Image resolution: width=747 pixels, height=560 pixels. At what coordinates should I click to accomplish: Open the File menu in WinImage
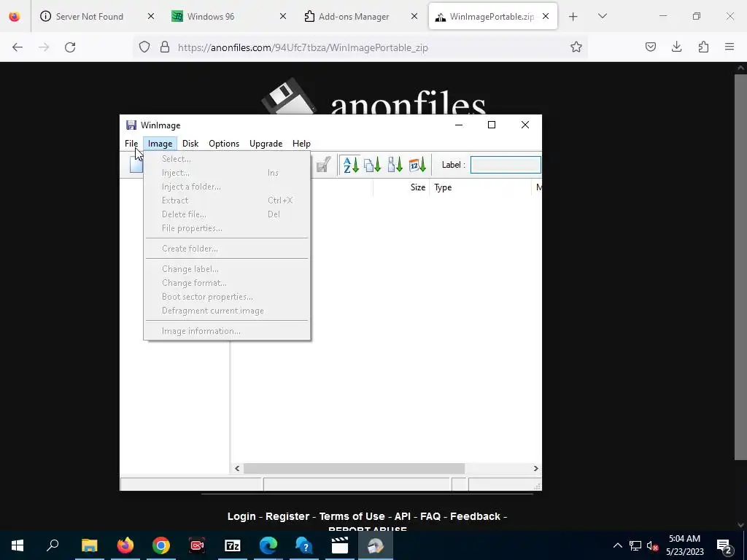(x=131, y=144)
